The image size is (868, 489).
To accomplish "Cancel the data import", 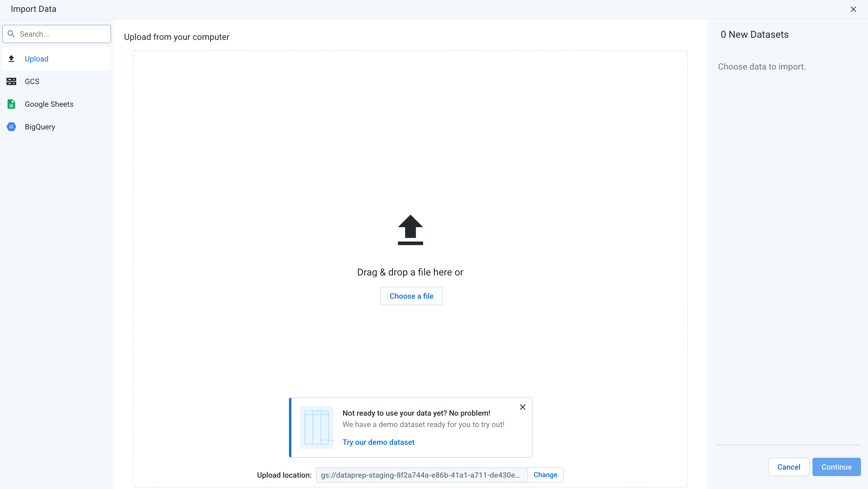I will [x=788, y=467].
